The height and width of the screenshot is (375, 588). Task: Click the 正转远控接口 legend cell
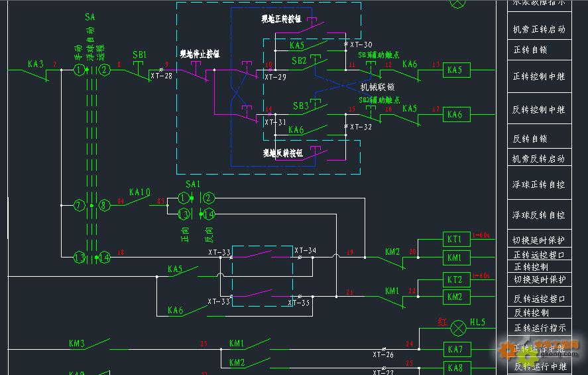coord(539,255)
